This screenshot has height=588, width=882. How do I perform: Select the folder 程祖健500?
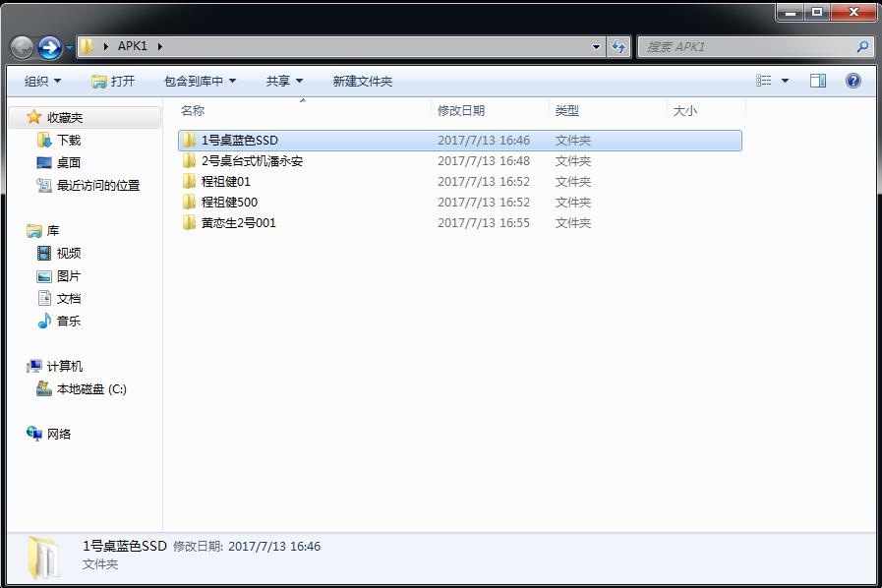click(229, 203)
